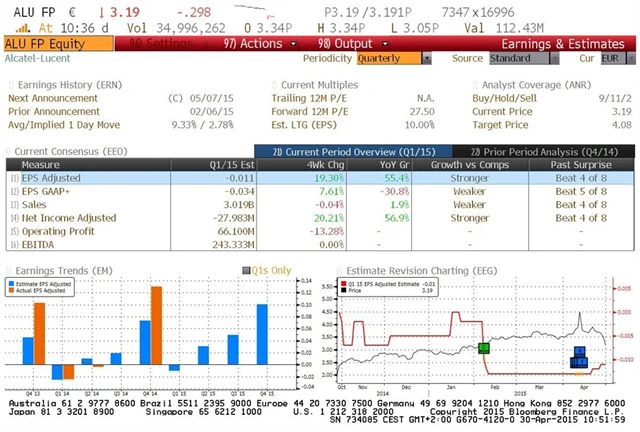
Task: Click the blue square markers on revision chart
Action: point(579,357)
